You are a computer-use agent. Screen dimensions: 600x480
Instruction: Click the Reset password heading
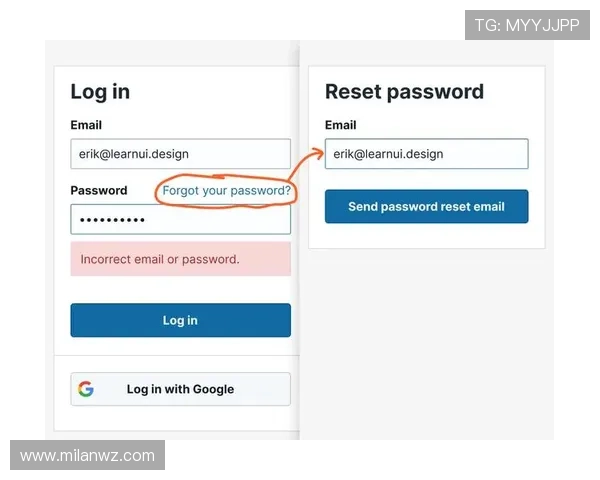click(x=404, y=92)
